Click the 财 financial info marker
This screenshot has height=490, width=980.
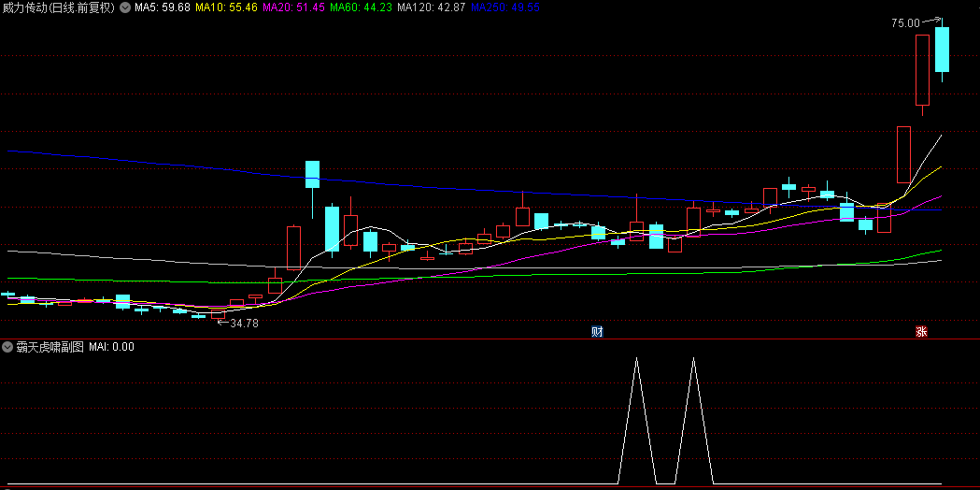pyautogui.click(x=598, y=332)
